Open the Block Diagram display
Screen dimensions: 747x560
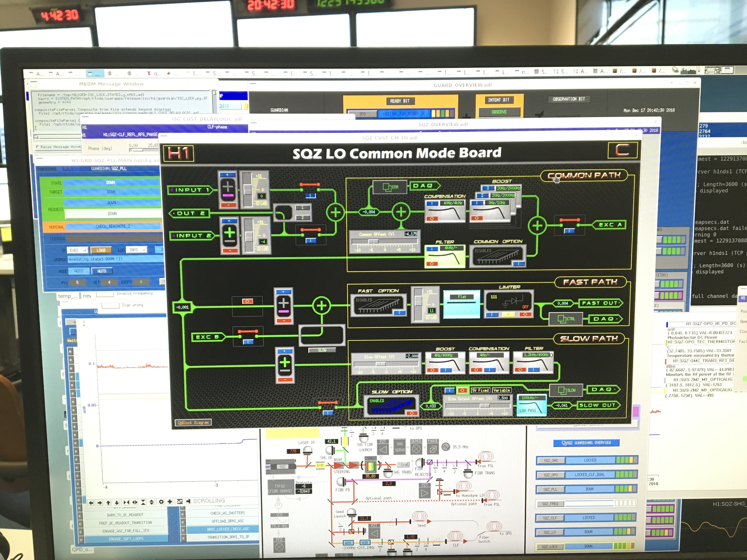(193, 423)
